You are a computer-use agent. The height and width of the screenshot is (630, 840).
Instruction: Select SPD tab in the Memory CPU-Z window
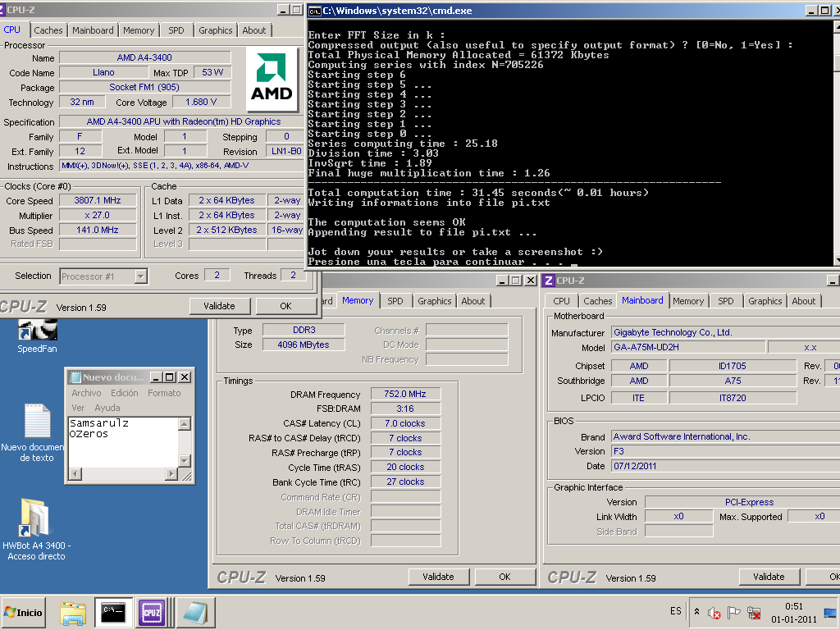(395, 301)
